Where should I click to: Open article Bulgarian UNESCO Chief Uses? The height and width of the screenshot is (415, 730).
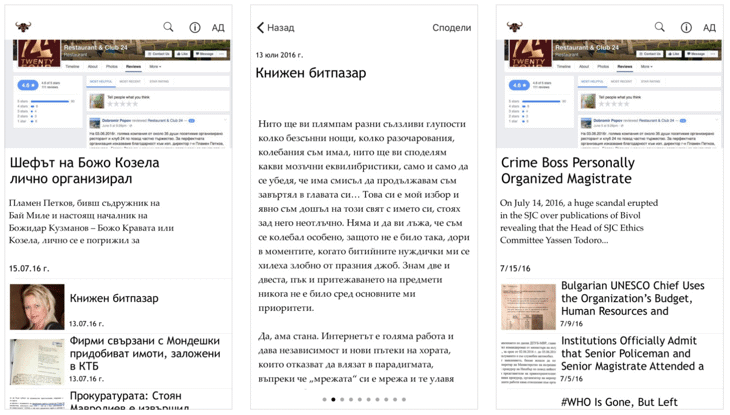coord(632,298)
